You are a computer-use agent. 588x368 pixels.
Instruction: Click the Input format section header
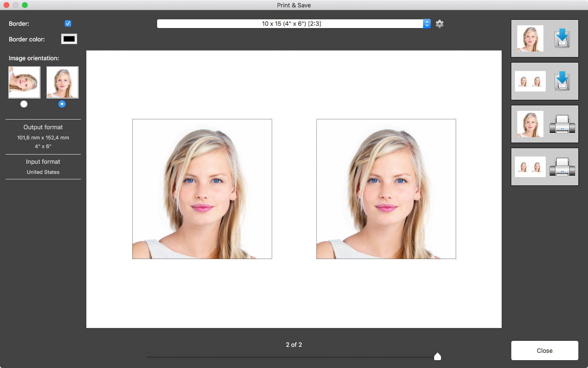[43, 161]
